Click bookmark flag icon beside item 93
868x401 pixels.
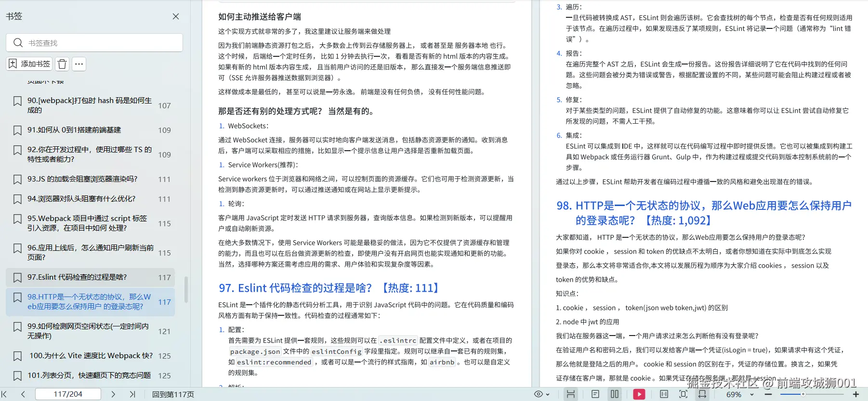point(17,180)
